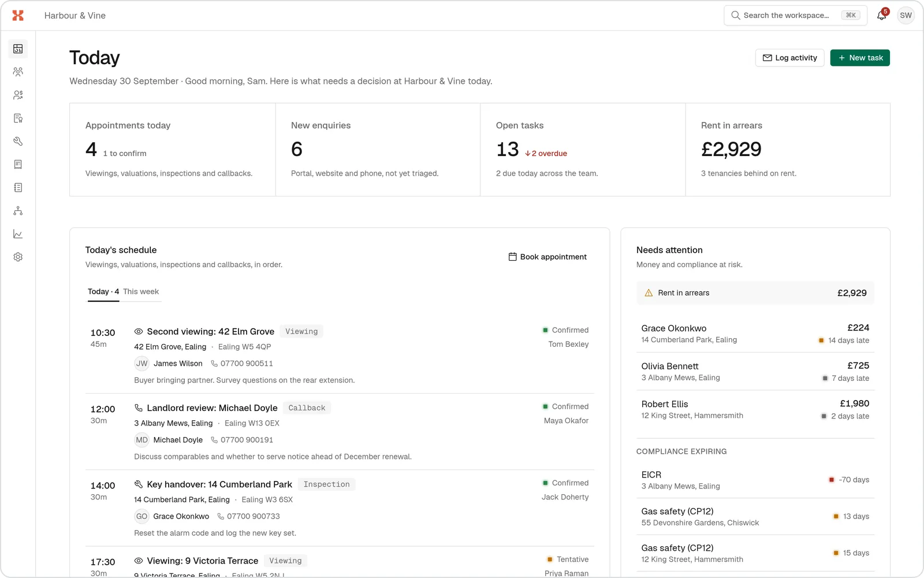Click the GO avatar for Grace Okonkwo
This screenshot has height=578, width=924.
point(141,516)
